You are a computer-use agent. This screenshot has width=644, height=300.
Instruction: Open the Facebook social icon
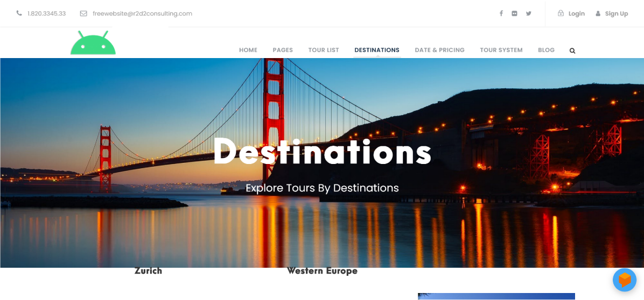[501, 13]
